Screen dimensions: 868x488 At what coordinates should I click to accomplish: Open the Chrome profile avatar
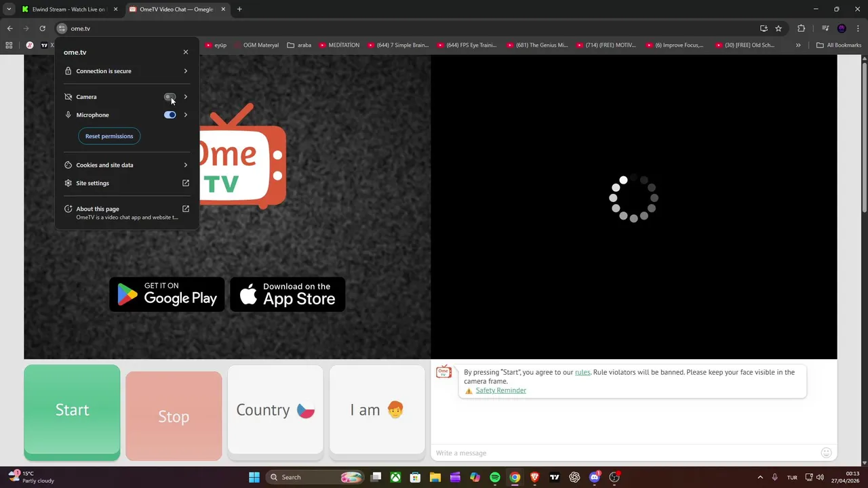(842, 28)
